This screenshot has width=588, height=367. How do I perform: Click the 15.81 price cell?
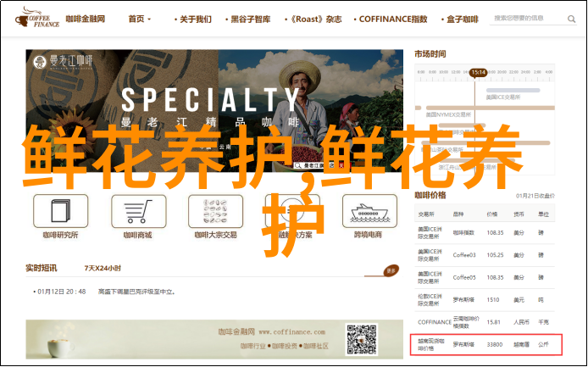tap(493, 322)
